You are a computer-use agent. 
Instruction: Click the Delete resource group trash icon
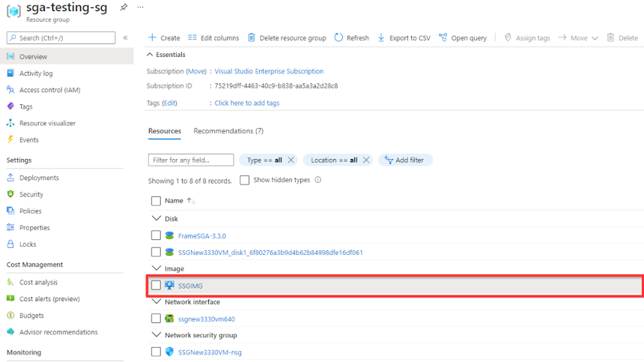(252, 37)
